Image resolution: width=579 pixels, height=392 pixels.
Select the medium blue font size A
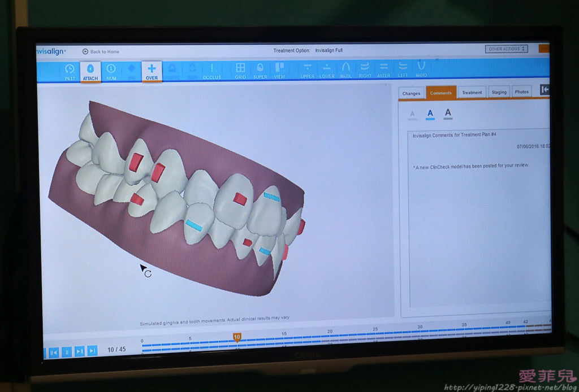click(x=430, y=114)
